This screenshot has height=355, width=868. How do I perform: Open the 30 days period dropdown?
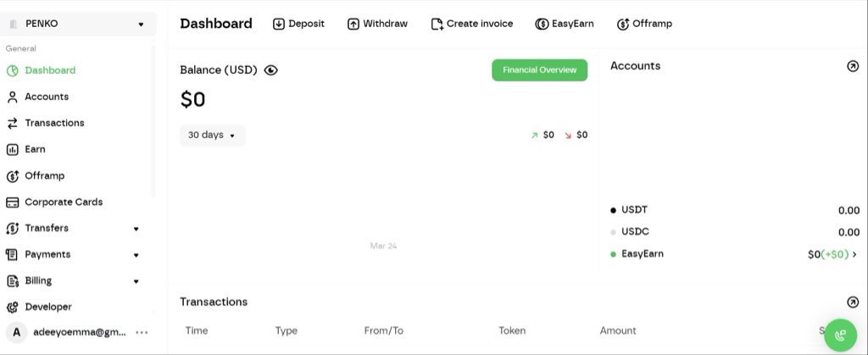click(x=213, y=135)
